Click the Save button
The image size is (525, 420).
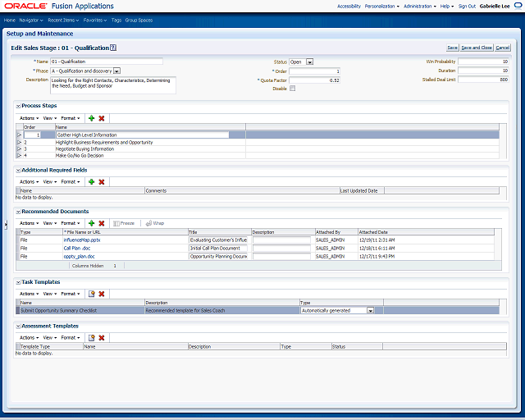pyautogui.click(x=452, y=48)
